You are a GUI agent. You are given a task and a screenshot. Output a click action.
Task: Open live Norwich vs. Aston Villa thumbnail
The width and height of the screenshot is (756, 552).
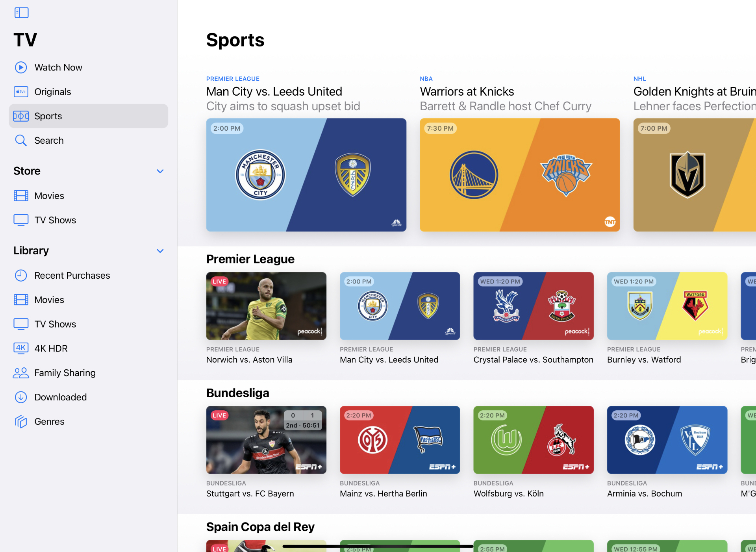coord(266,306)
